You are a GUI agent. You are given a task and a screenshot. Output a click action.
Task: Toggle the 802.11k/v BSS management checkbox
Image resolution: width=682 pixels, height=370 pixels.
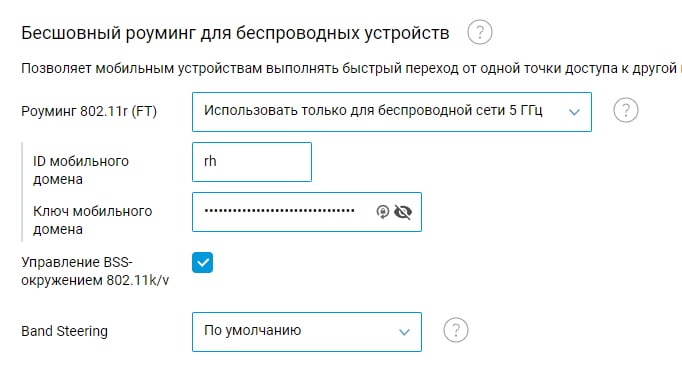click(x=202, y=263)
